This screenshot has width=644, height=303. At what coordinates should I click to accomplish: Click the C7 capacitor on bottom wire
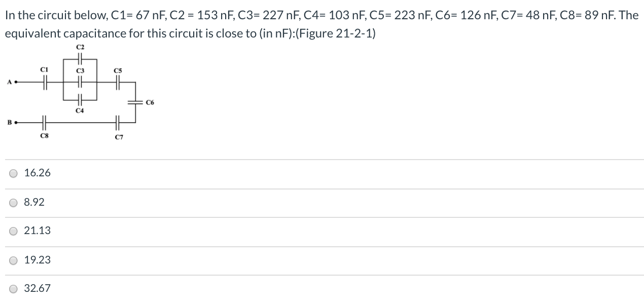(117, 122)
